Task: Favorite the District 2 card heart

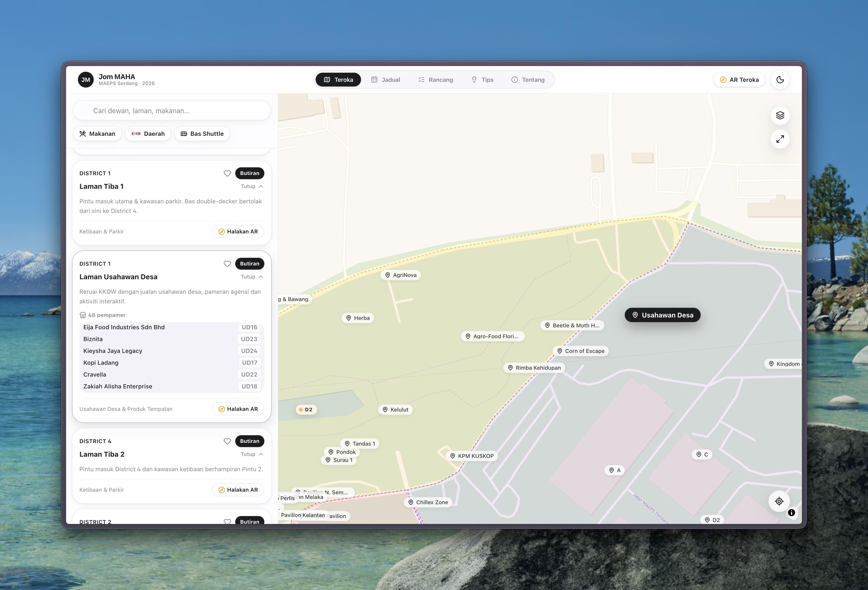Action: click(x=227, y=521)
